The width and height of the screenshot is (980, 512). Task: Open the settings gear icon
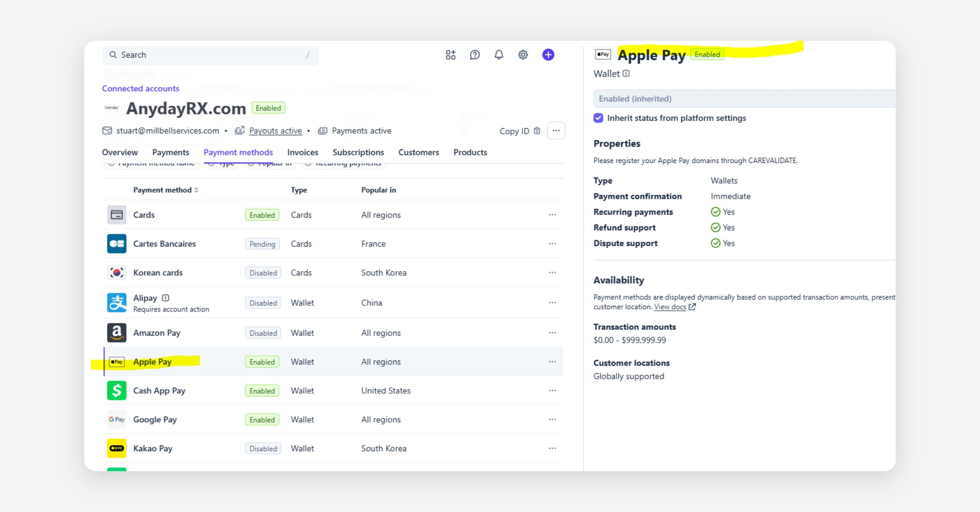(523, 55)
